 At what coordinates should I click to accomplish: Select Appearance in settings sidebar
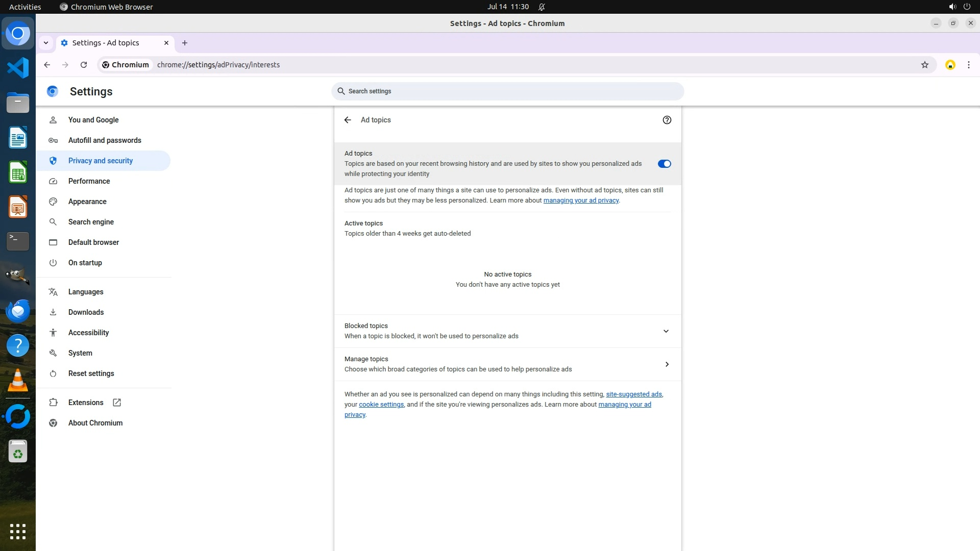(x=87, y=202)
